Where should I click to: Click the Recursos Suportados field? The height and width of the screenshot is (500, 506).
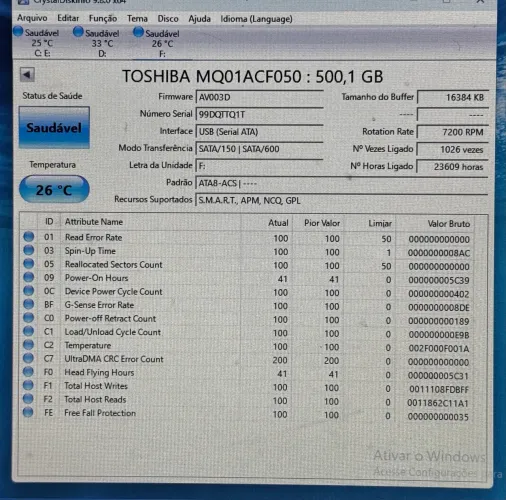click(x=342, y=200)
